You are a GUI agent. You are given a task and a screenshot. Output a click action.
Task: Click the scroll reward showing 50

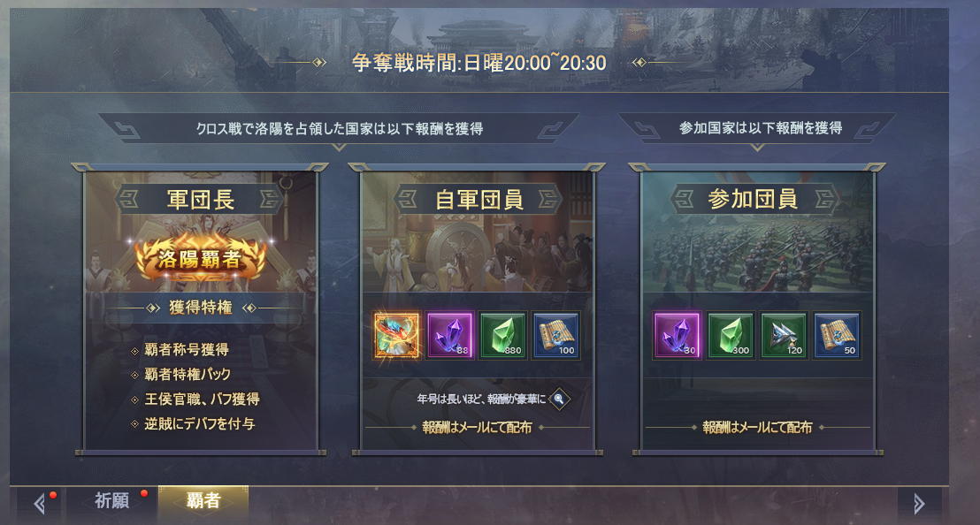click(836, 335)
